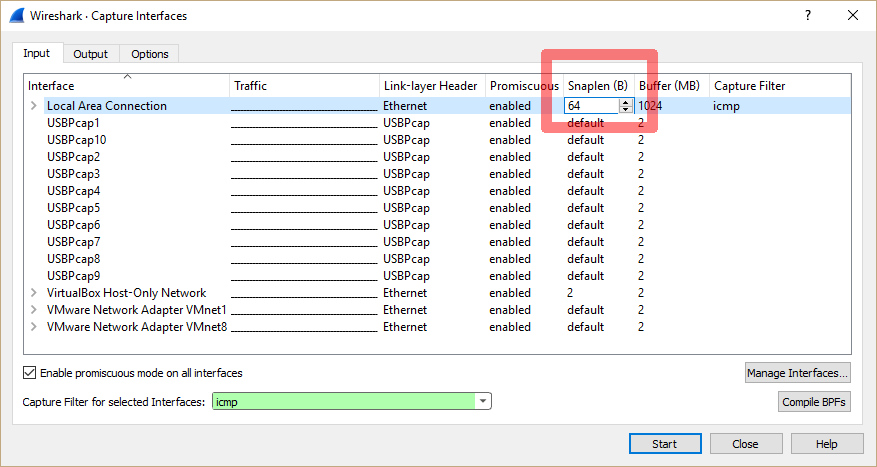Click the icmp capture filter input field
Viewport: 877px width, 467px height.
[344, 402]
